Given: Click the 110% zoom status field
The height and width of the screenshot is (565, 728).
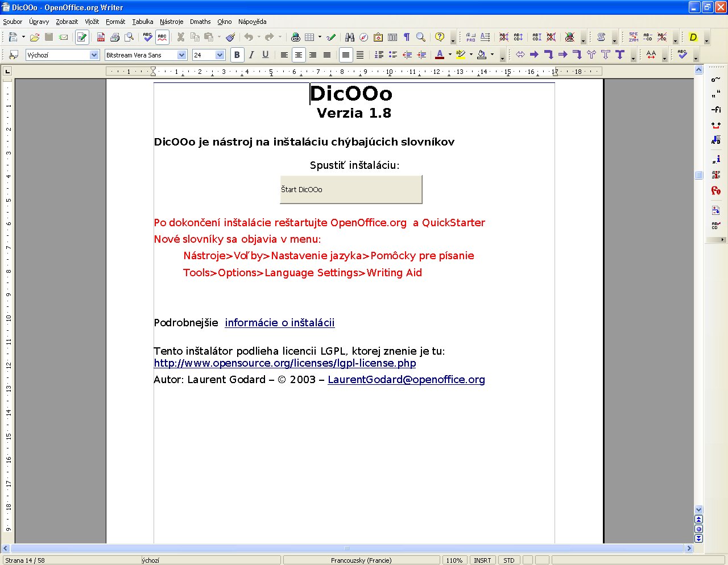Looking at the screenshot, I should 454,560.
